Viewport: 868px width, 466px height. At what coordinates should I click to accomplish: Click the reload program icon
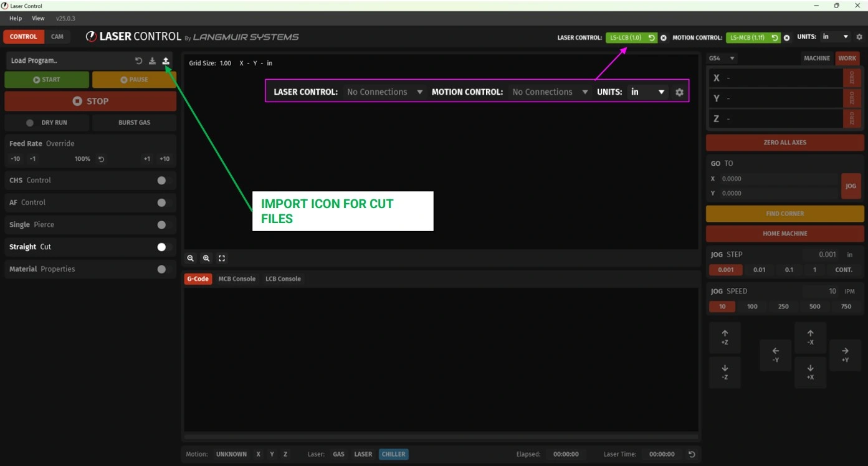138,61
